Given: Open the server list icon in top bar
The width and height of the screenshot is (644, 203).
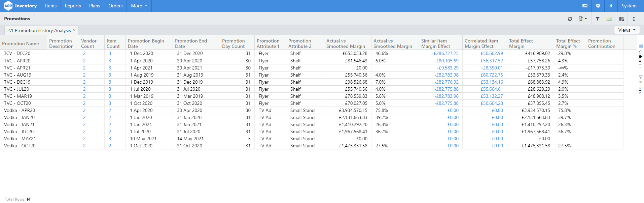Looking at the screenshot, I should (585, 6).
